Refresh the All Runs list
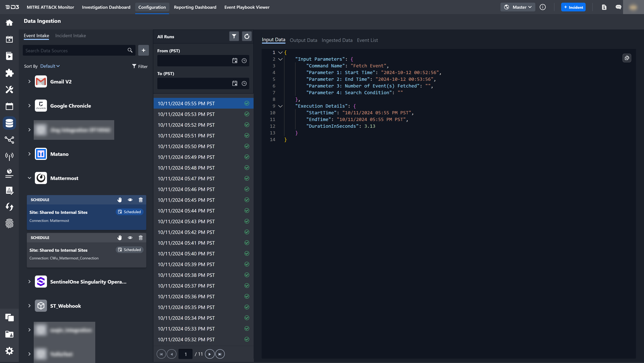This screenshot has height=363, width=644. click(247, 37)
